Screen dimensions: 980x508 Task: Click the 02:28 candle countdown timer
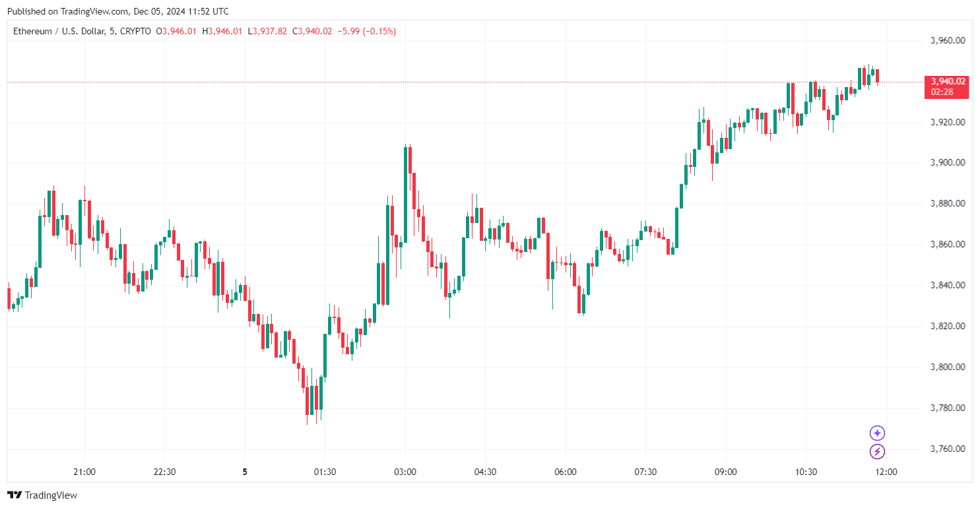pyautogui.click(x=942, y=92)
